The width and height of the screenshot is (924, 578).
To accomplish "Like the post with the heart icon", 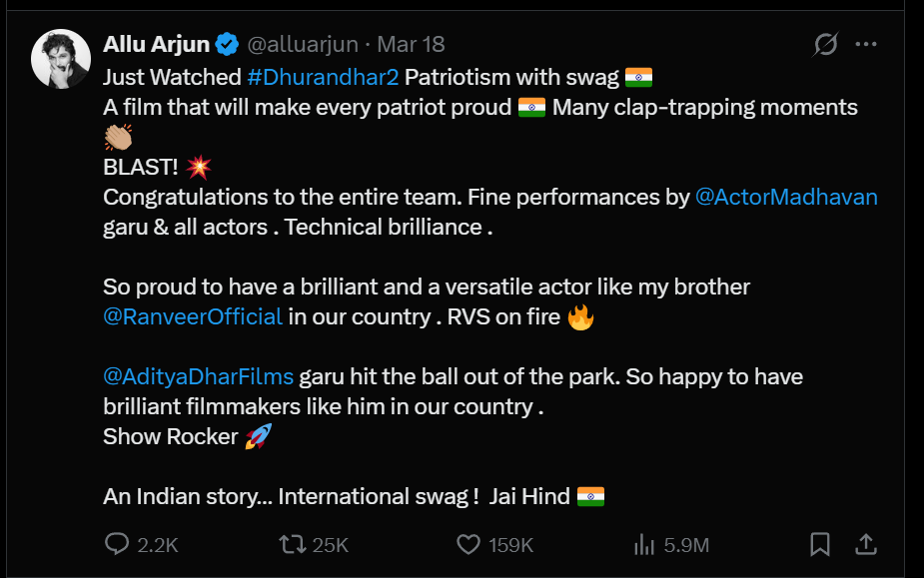I will click(x=468, y=544).
